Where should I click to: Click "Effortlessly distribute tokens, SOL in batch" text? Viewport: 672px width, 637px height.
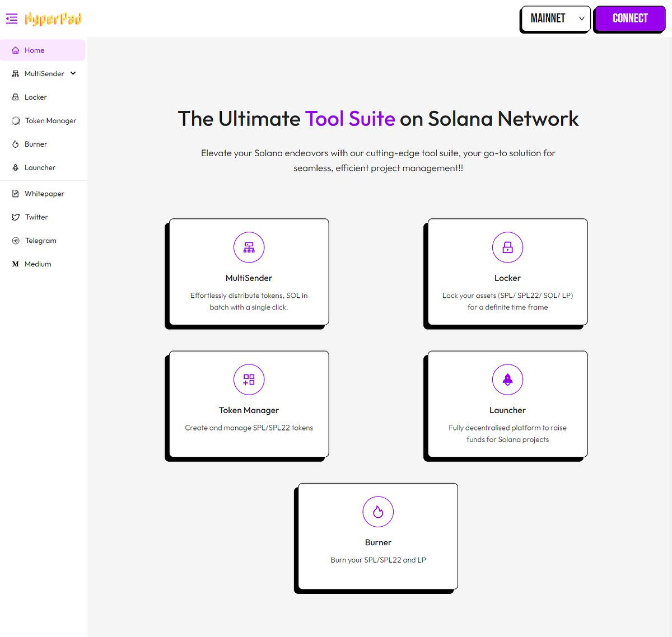coord(249,301)
